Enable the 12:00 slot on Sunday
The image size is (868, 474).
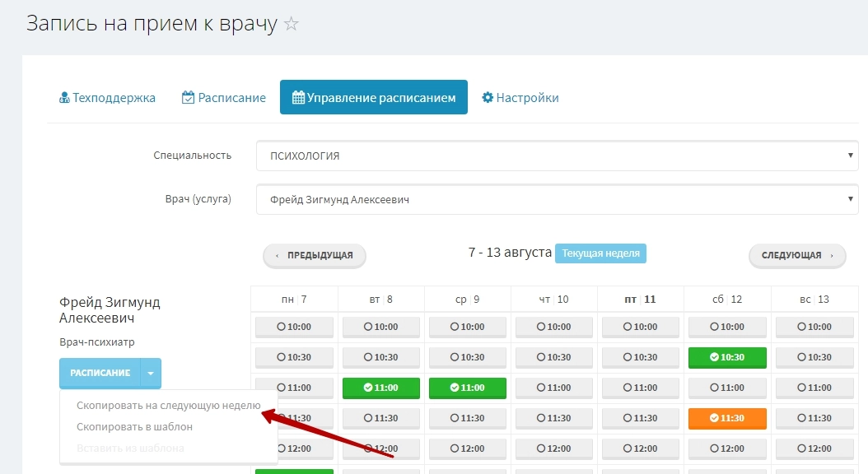point(814,448)
